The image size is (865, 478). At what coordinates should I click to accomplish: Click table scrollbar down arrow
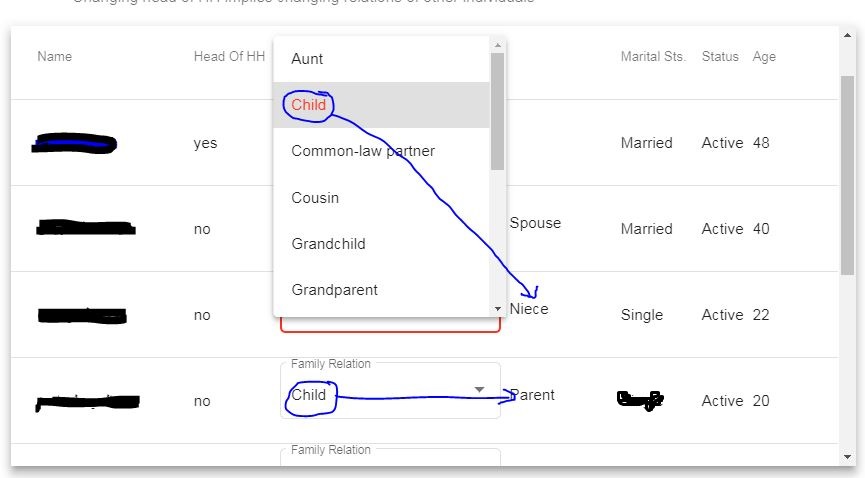[848, 458]
